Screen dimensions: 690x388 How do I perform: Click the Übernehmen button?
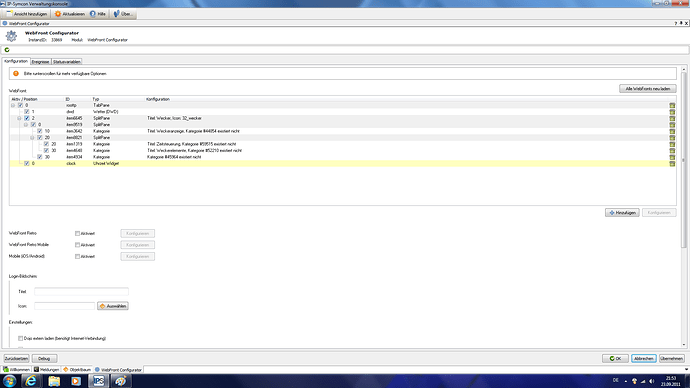click(x=672, y=359)
